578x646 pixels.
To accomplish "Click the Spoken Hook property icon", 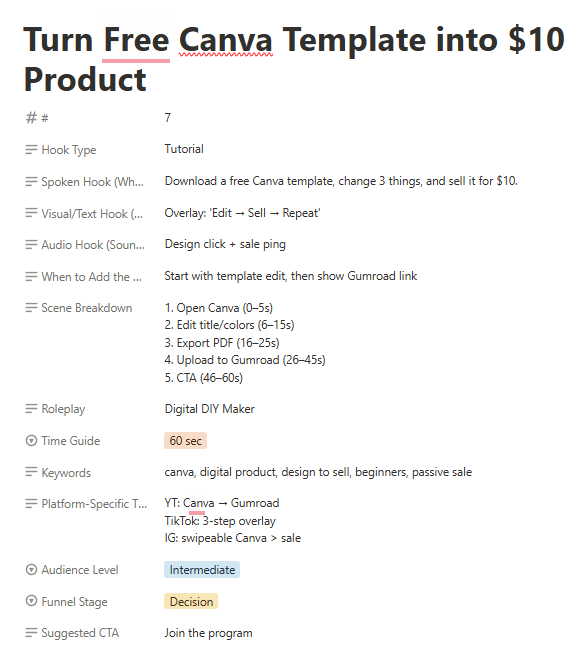I will click(x=31, y=182).
